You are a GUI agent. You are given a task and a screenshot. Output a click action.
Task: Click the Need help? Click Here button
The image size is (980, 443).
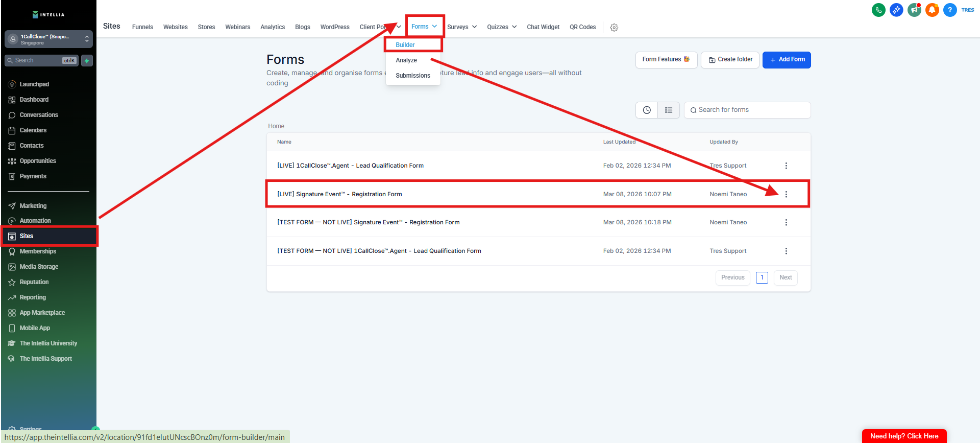click(x=904, y=436)
